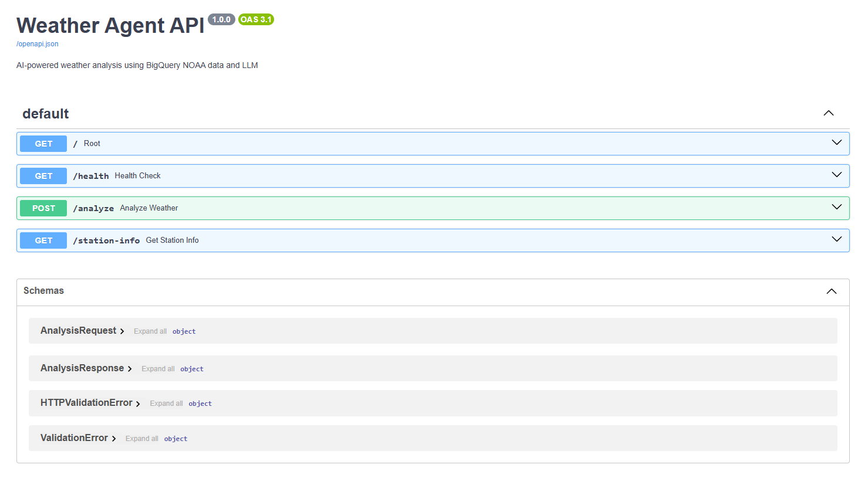This screenshot has width=868, height=495.
Task: Expand the /station-info endpoint chevron
Action: click(836, 239)
